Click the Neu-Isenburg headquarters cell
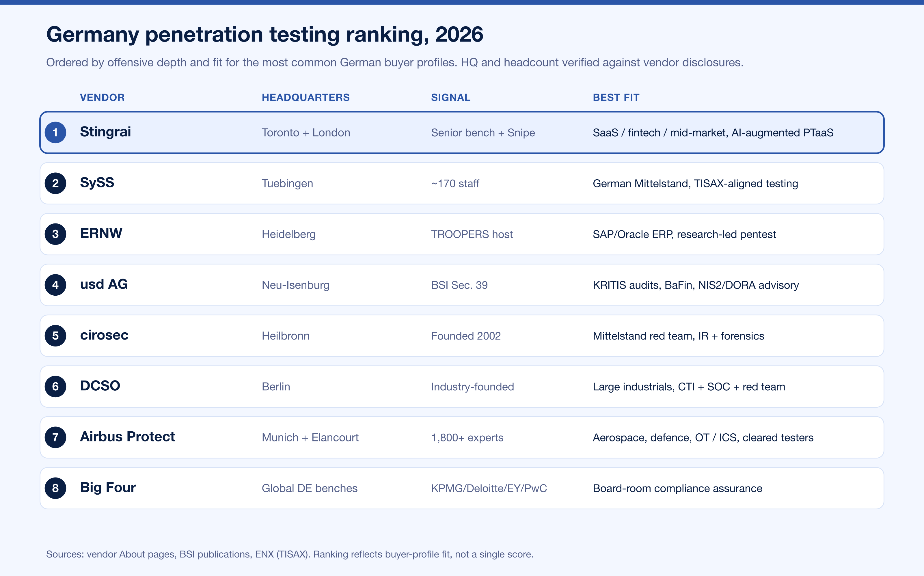924x576 pixels. (296, 285)
